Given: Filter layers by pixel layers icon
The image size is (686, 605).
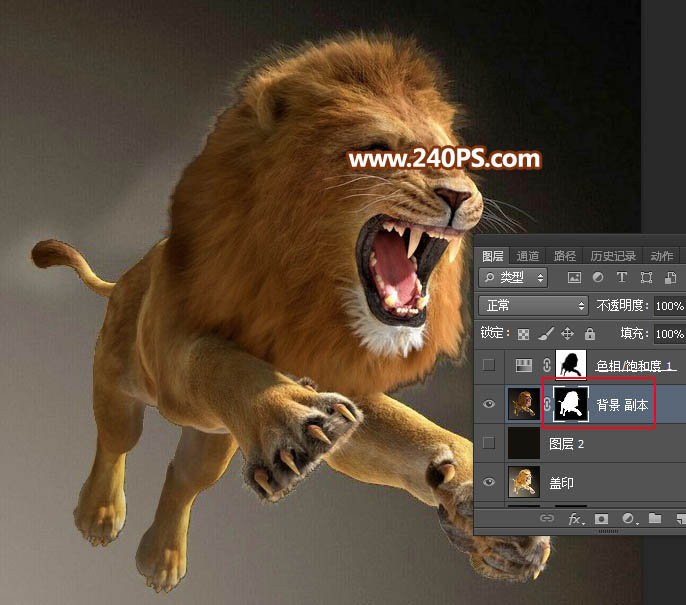Looking at the screenshot, I should point(574,277).
